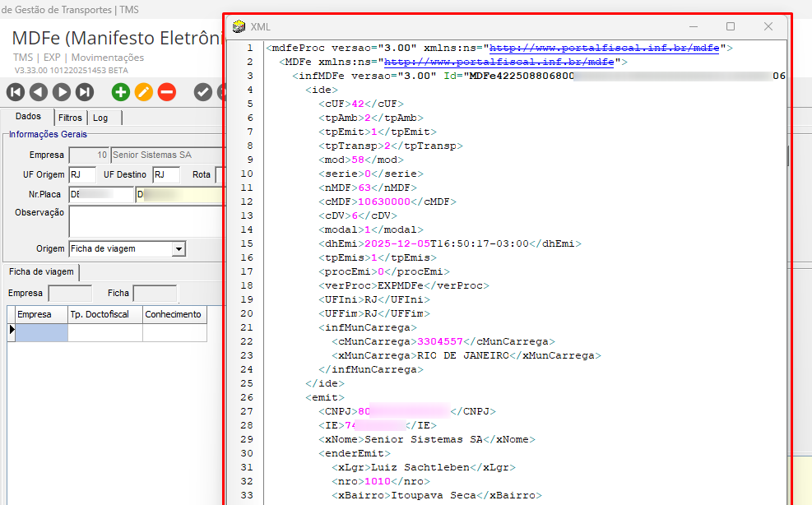Screen dimensions: 812x505
Task: Click the Ficha number input field
Action: (155, 293)
